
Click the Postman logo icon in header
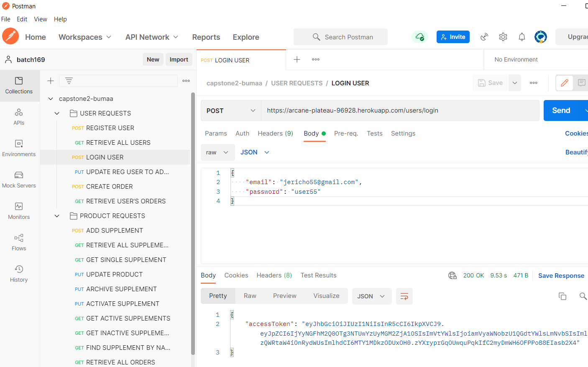click(10, 36)
